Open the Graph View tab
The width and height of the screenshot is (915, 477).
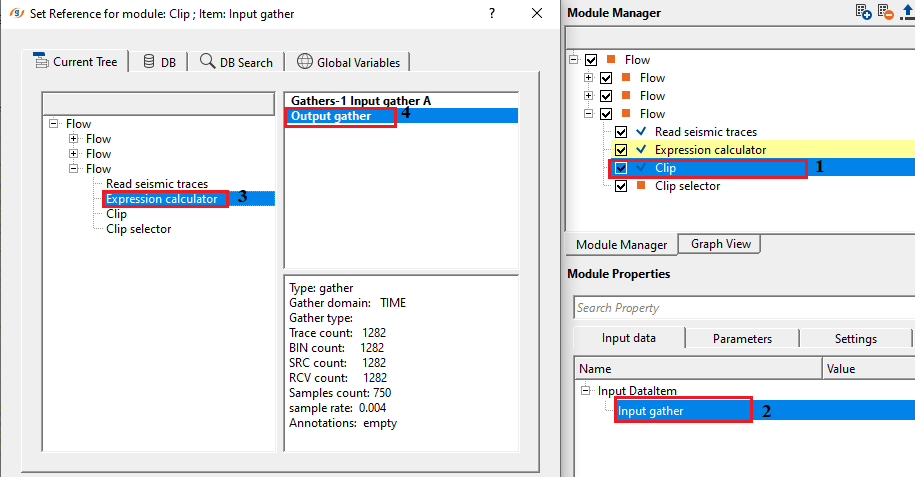point(720,244)
